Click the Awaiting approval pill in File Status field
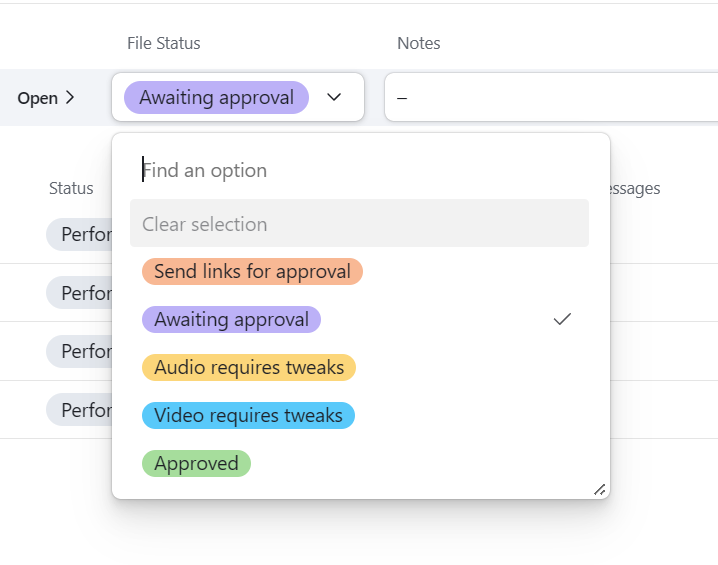 216,97
